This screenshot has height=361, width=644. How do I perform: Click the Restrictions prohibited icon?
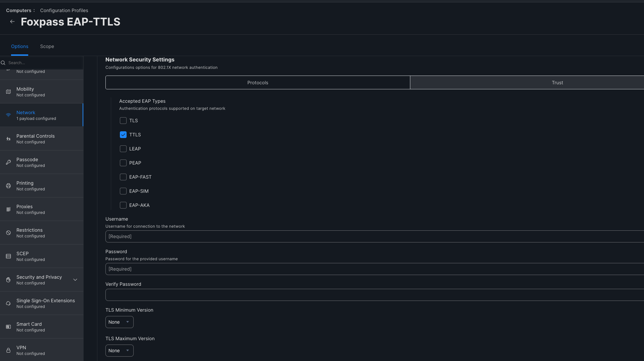coord(8,233)
